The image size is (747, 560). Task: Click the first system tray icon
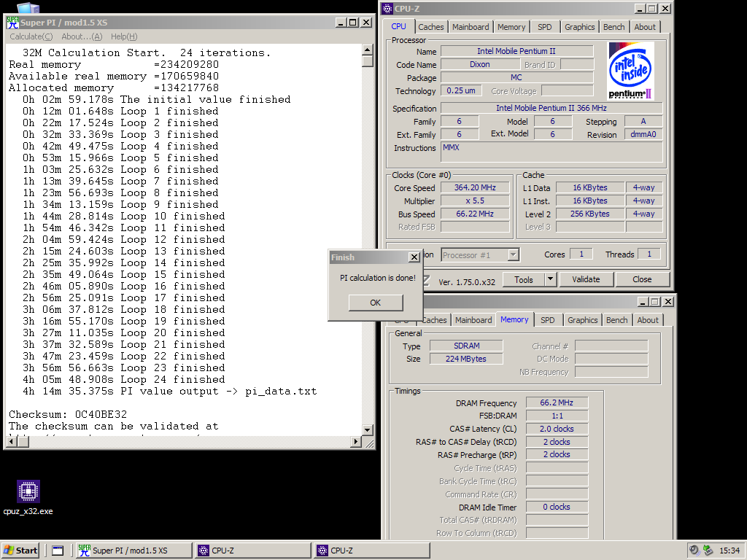[694, 551]
